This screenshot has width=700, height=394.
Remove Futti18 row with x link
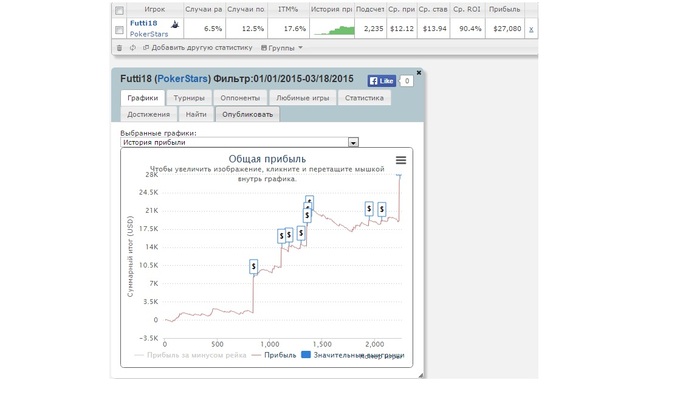[x=531, y=29]
